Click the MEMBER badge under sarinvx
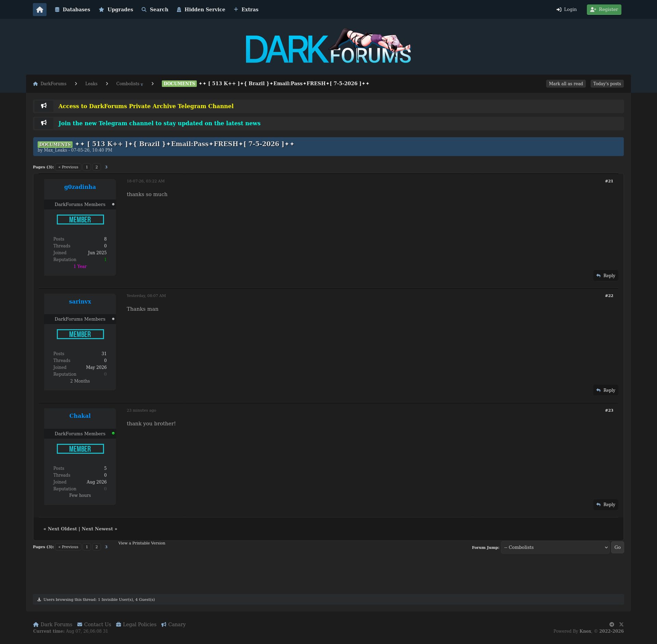 80,334
